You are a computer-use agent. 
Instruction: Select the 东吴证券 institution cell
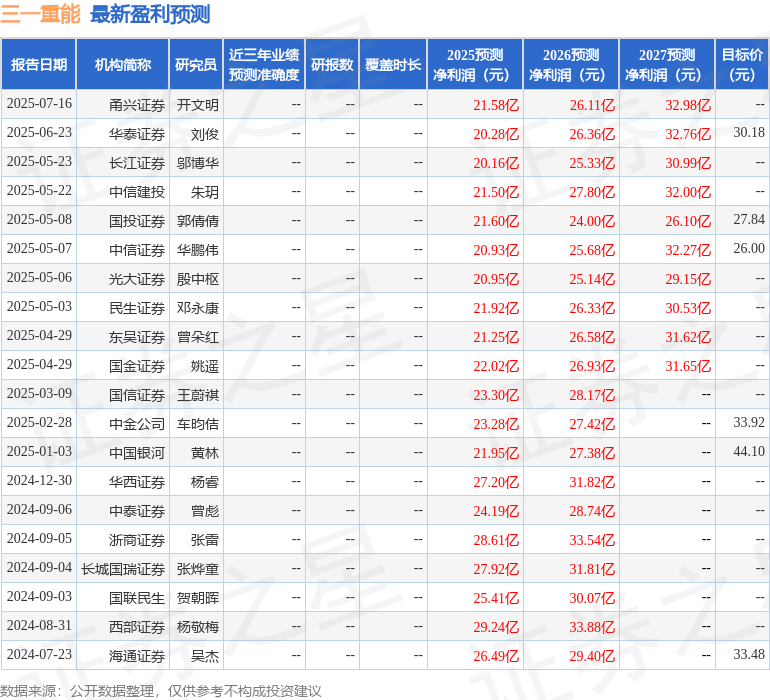pyautogui.click(x=123, y=336)
